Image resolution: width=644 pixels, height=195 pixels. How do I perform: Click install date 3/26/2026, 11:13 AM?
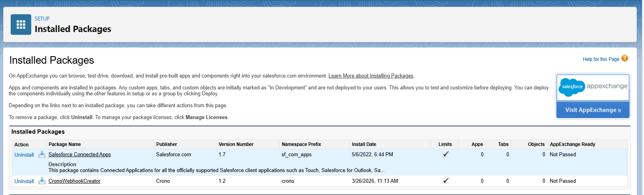375,181
